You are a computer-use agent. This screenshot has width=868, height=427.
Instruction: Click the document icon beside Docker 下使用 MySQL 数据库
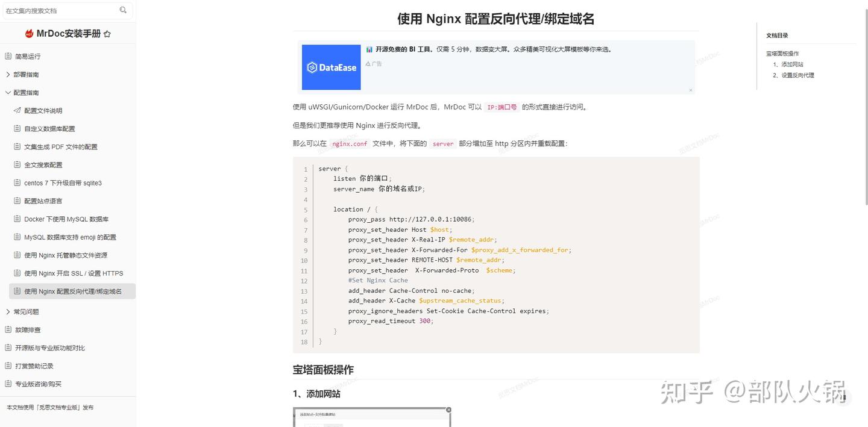tap(17, 219)
